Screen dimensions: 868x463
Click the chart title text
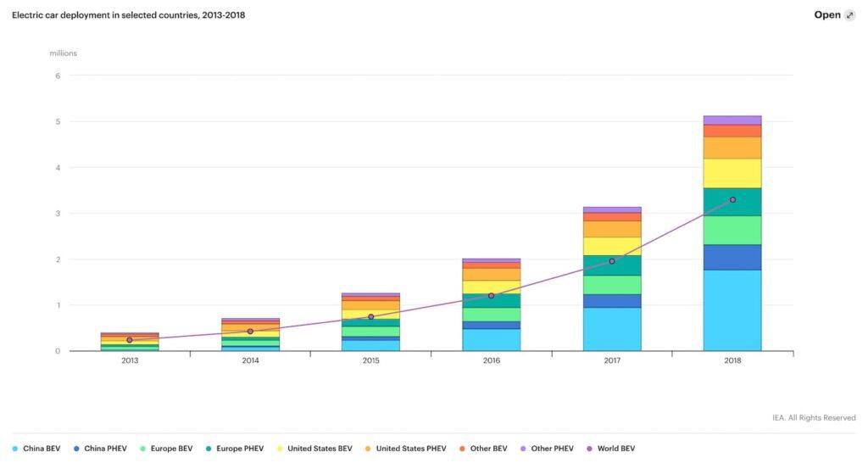point(129,15)
